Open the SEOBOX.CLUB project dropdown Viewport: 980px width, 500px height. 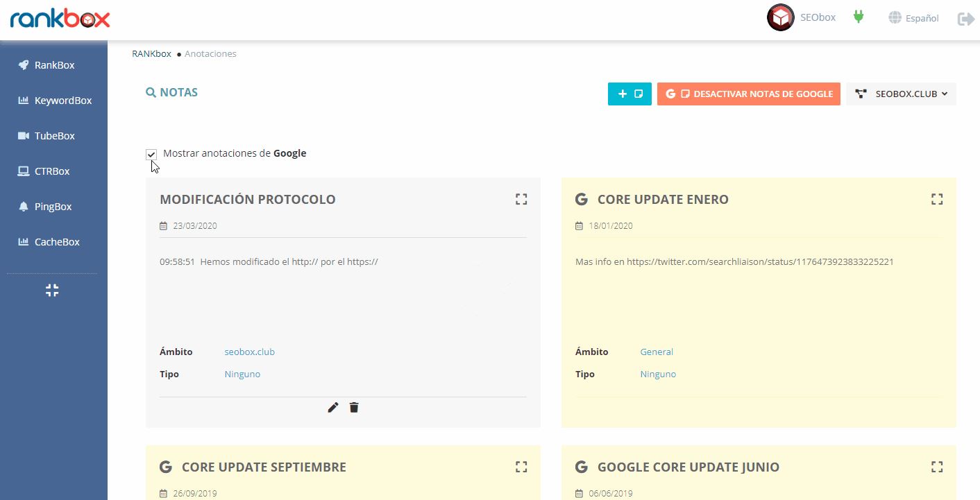[901, 94]
